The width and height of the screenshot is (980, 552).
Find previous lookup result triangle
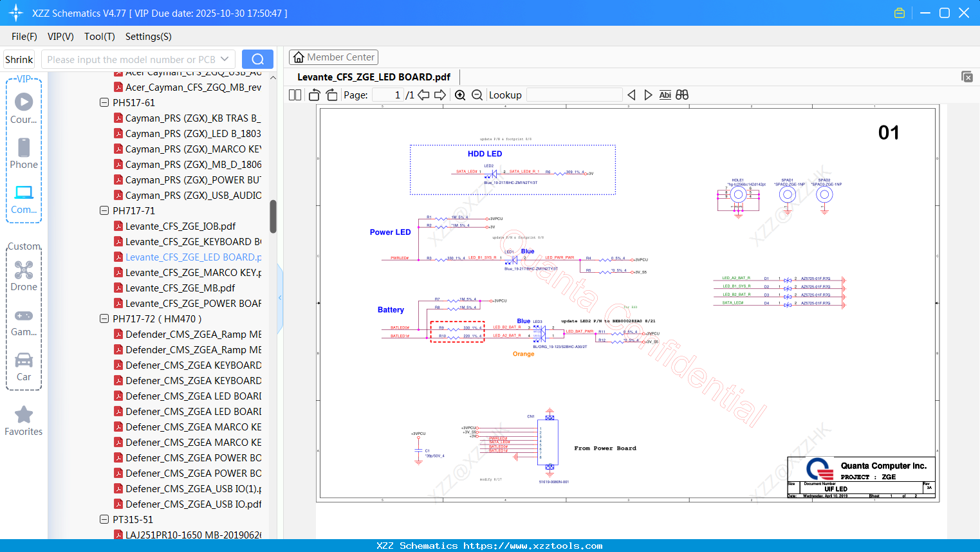point(631,95)
